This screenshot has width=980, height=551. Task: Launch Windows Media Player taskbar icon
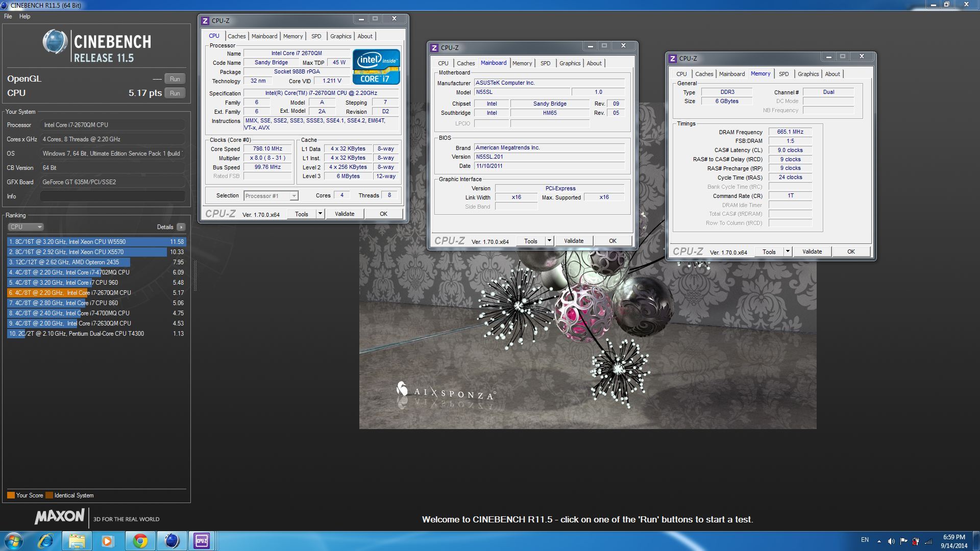(108, 541)
